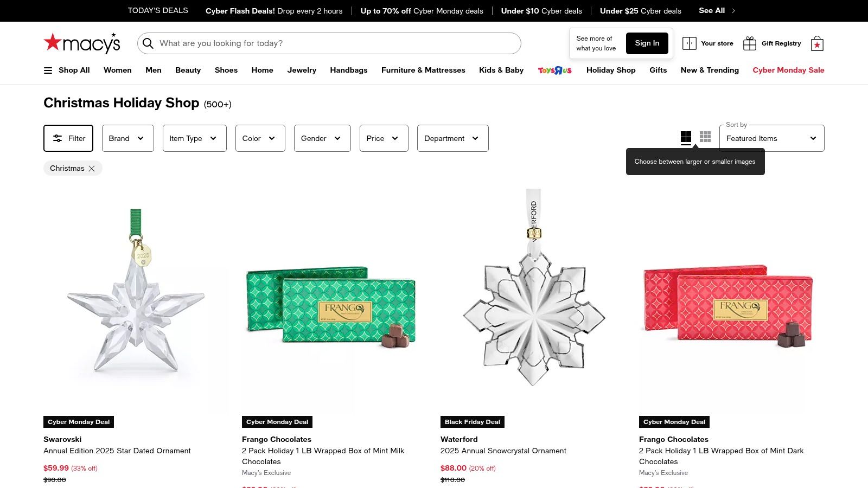868x488 pixels.
Task: Switch to smaller product images view
Action: (705, 137)
